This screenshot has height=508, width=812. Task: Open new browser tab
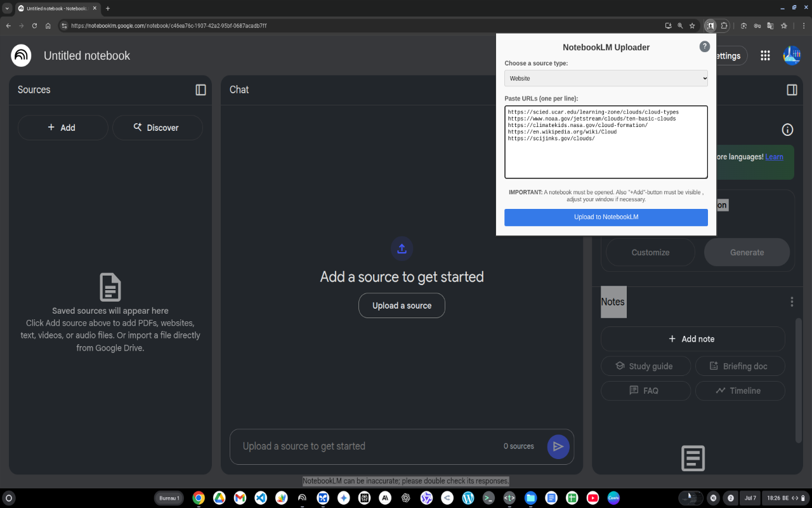coord(108,8)
